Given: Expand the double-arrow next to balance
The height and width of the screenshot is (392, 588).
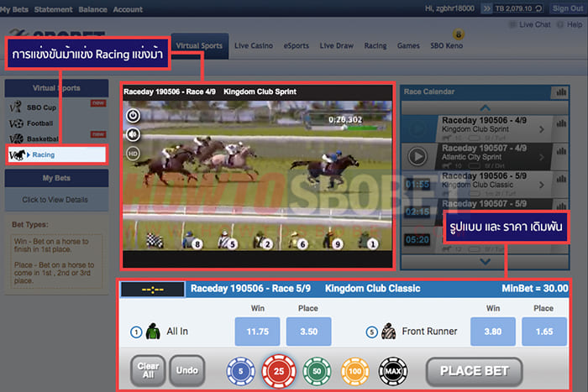Looking at the screenshot, I should pos(486,8).
